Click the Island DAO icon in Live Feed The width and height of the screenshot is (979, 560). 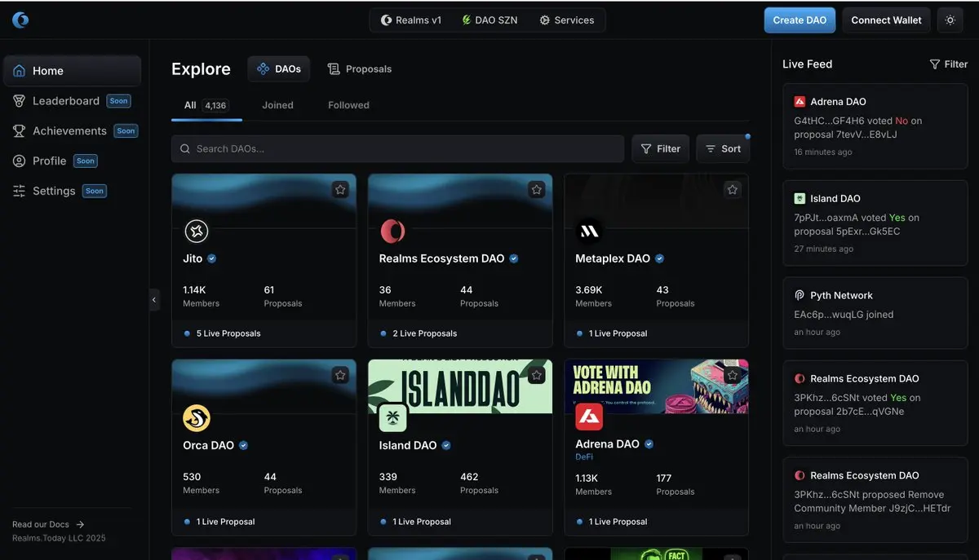coord(800,199)
